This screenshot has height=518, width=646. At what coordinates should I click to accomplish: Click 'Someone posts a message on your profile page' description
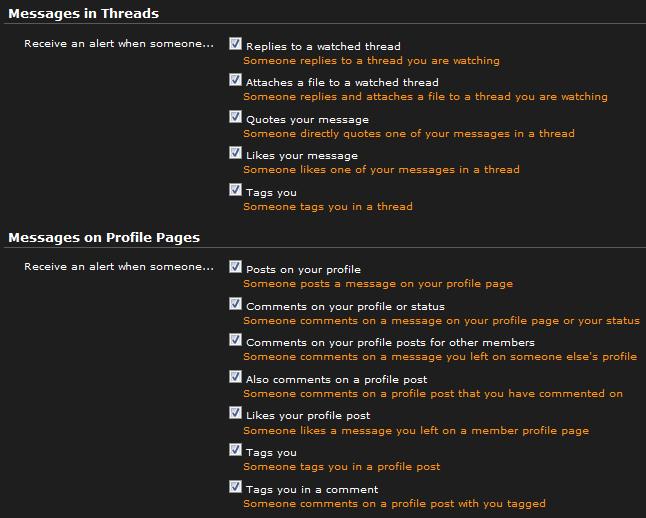[378, 284]
